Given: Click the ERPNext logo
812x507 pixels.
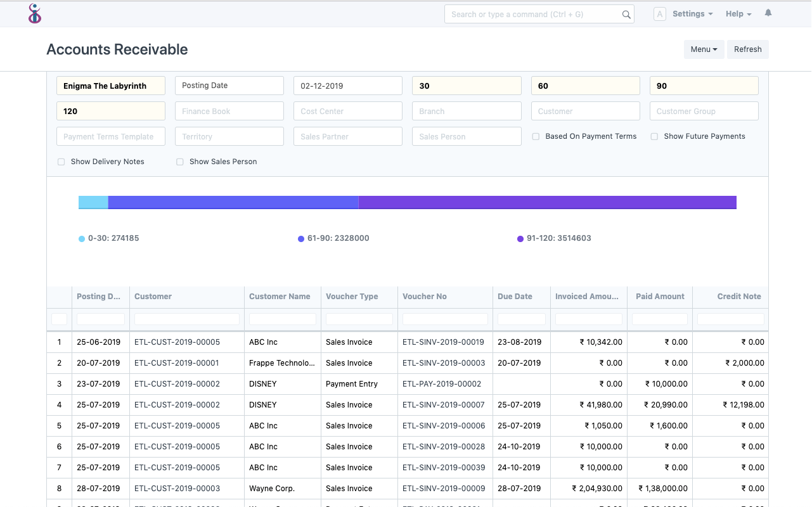Looking at the screenshot, I should click(x=35, y=13).
